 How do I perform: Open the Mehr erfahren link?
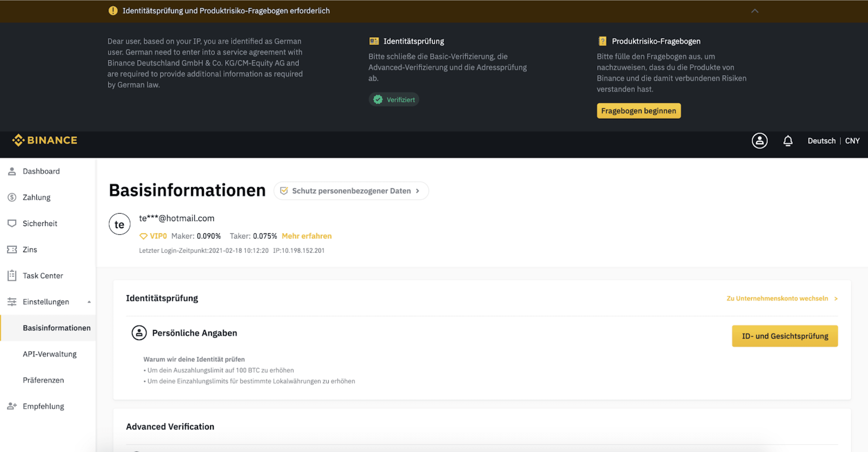click(x=307, y=236)
